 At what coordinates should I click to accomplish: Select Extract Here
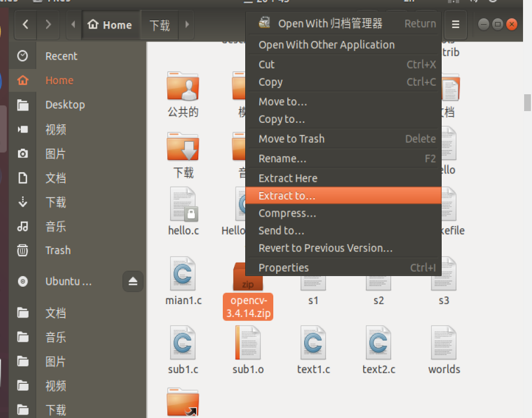click(x=343, y=178)
